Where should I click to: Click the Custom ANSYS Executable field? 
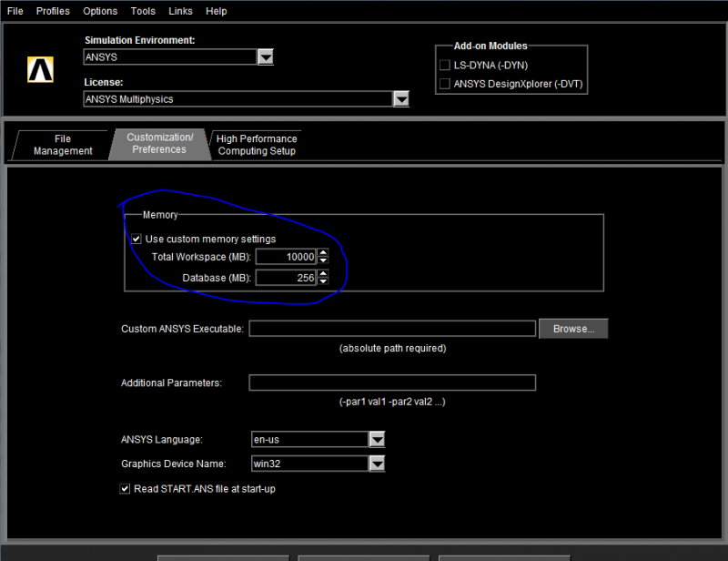point(392,329)
